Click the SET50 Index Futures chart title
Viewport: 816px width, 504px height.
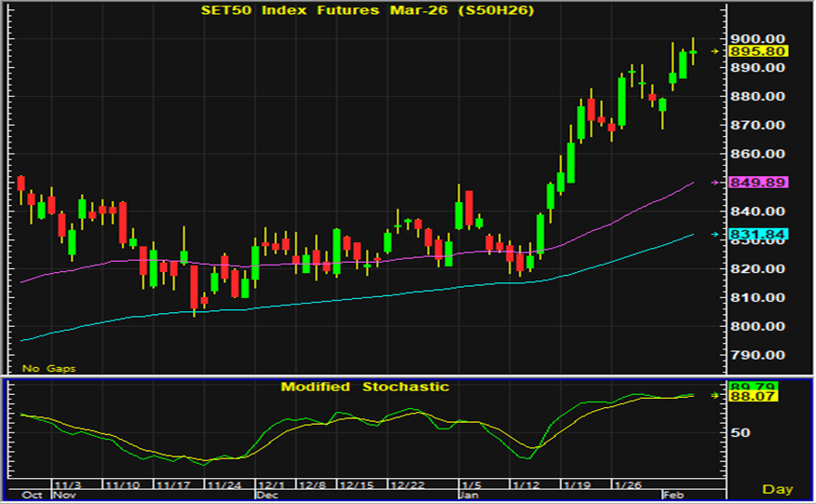[367, 10]
